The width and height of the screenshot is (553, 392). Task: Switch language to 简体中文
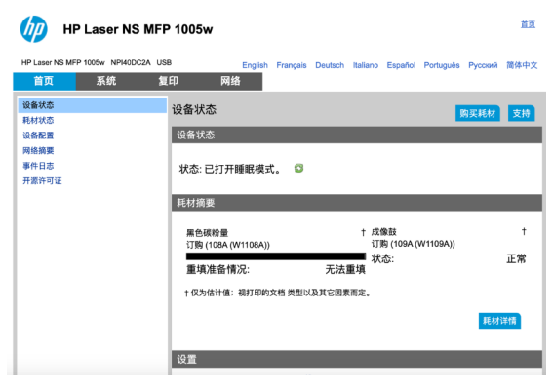pos(522,65)
